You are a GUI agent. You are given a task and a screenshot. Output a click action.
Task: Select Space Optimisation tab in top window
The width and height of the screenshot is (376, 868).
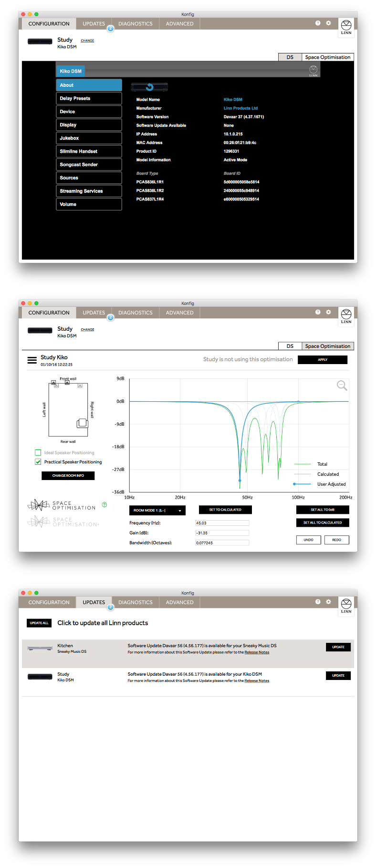(328, 57)
